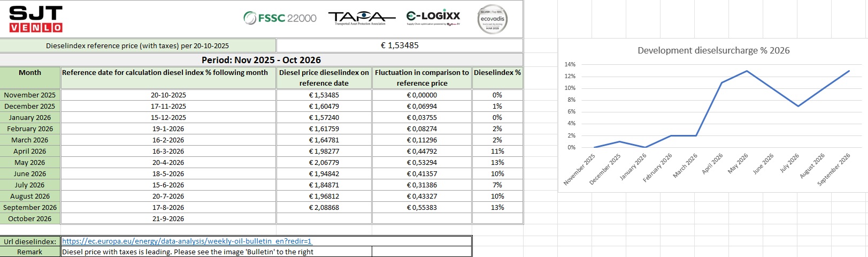Click the April 2026 dieselindex 11% cell
This screenshot has height=257, width=868.
coord(497,151)
